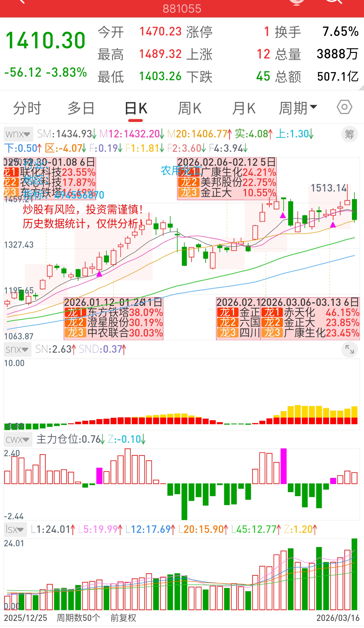Tap the M20:1406.77 indicator value
This screenshot has height=628, width=364.
point(199,134)
